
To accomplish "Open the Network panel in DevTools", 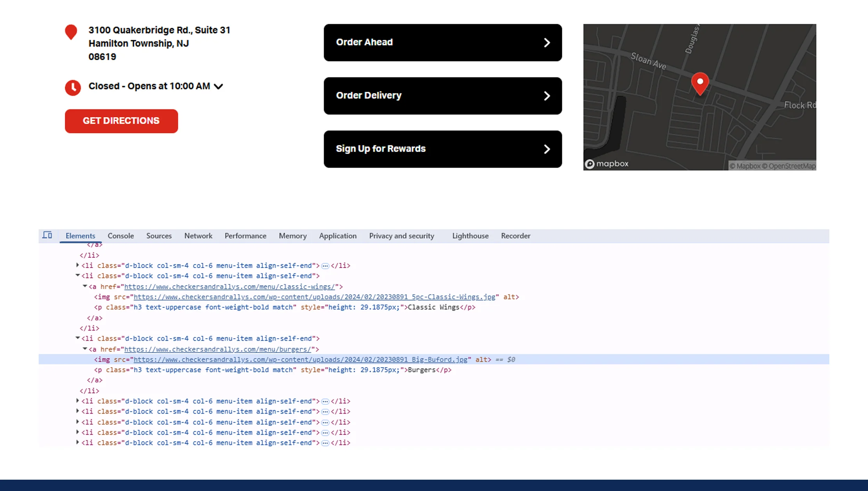I will 198,236.
